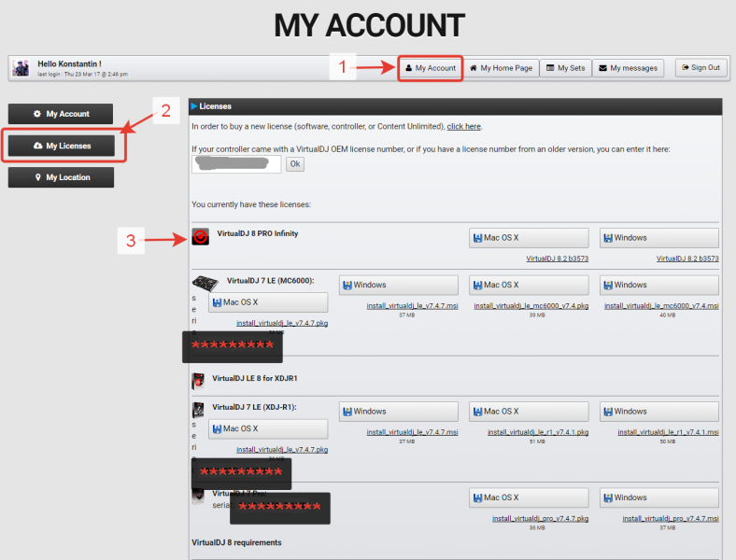Open My messages
Screen dimensions: 736x560
pos(628,68)
